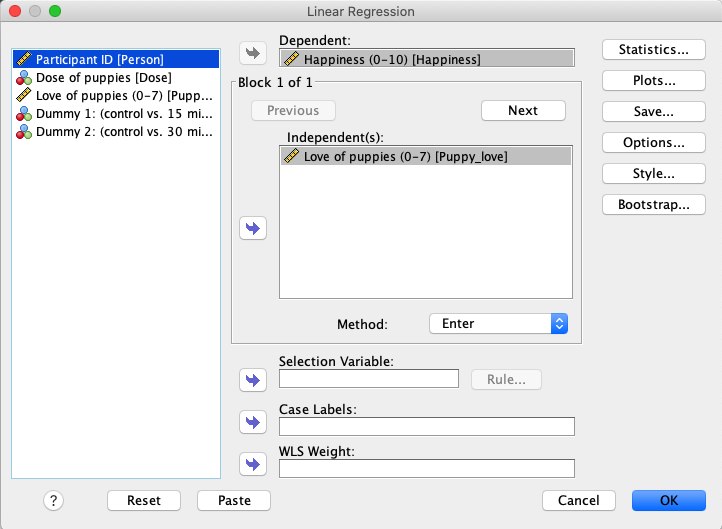The width and height of the screenshot is (722, 529).
Task: Click the nominal icon of Dummy 2 variable
Action: pos(23,132)
